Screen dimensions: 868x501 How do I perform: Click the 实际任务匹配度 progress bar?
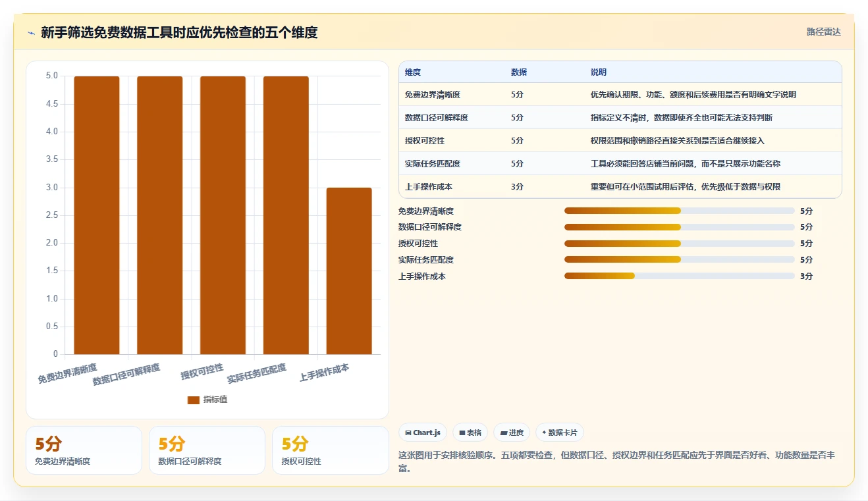pyautogui.click(x=680, y=260)
